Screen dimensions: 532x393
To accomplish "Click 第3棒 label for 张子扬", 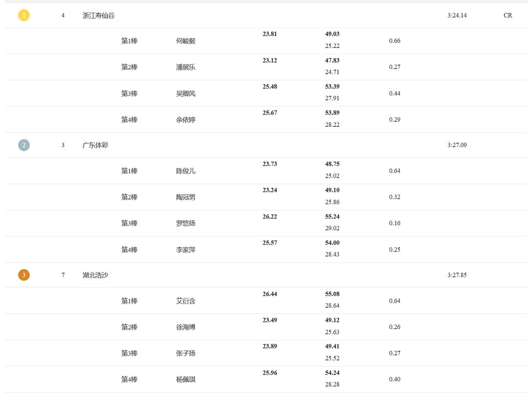I will (129, 354).
